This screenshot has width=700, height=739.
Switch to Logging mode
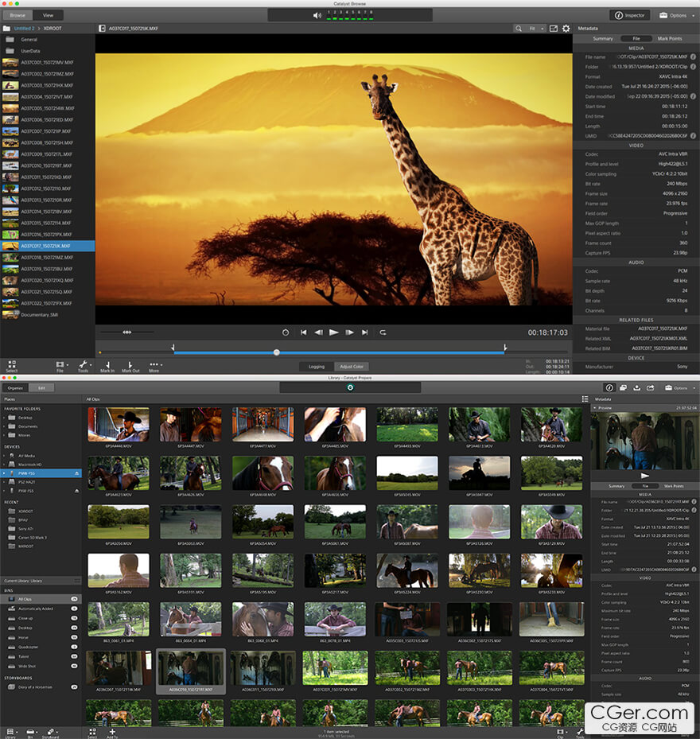[x=317, y=367]
